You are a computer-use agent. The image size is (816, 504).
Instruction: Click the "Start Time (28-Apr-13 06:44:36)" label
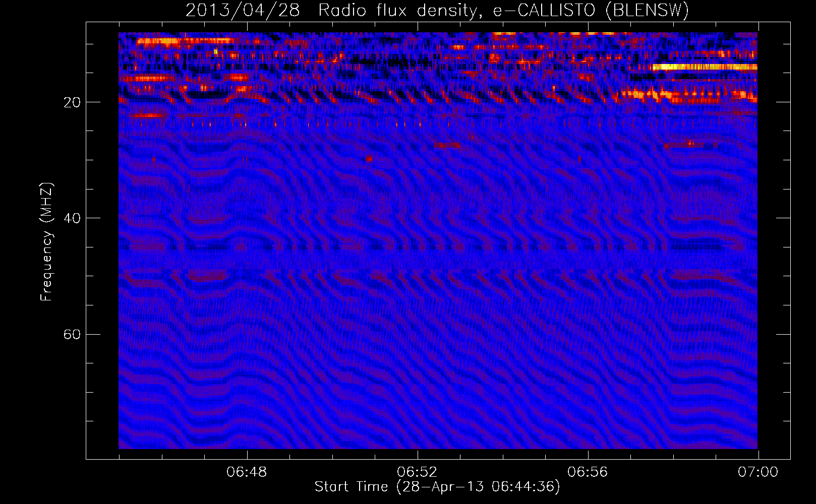[437, 487]
